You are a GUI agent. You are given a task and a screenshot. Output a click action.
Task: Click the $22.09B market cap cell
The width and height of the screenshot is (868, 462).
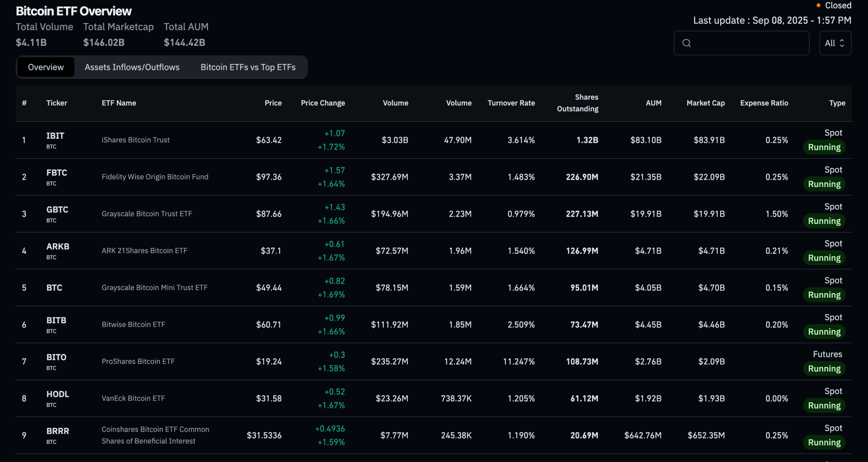(709, 177)
